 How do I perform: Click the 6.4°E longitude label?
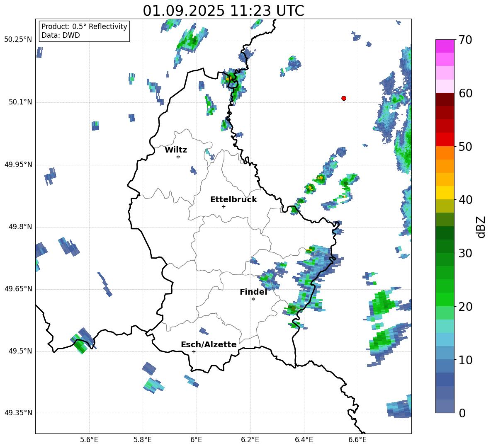(x=304, y=440)
